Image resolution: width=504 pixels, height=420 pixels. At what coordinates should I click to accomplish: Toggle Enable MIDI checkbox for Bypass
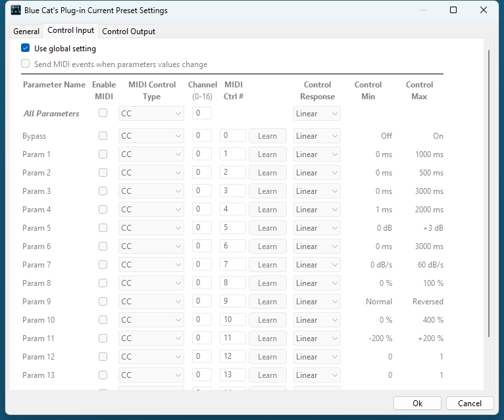(103, 136)
